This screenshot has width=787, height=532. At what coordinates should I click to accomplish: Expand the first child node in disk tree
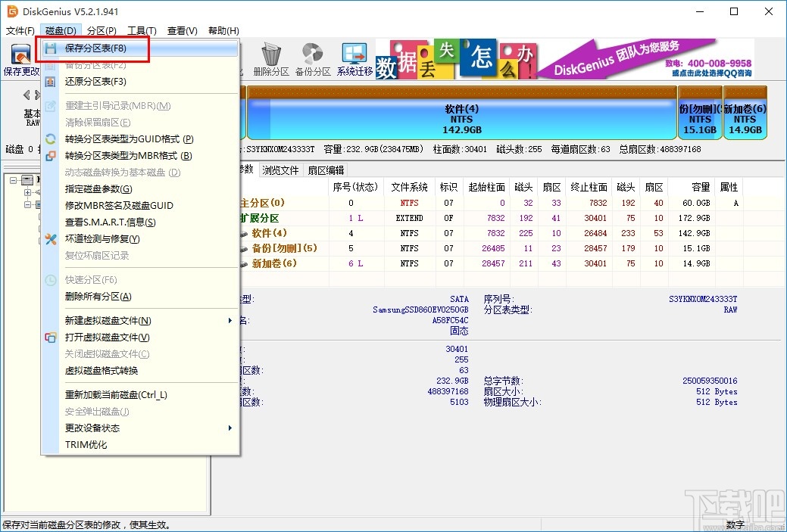27,193
